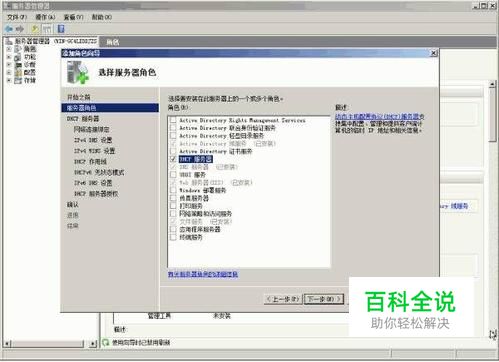
Task: Expand the 配置 tree node
Action: point(9,72)
